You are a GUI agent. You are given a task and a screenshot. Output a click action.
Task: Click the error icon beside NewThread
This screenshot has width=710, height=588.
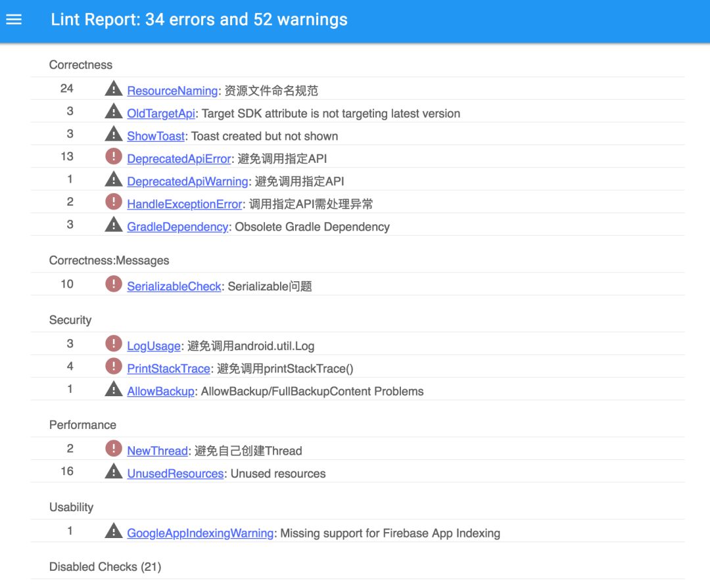114,450
